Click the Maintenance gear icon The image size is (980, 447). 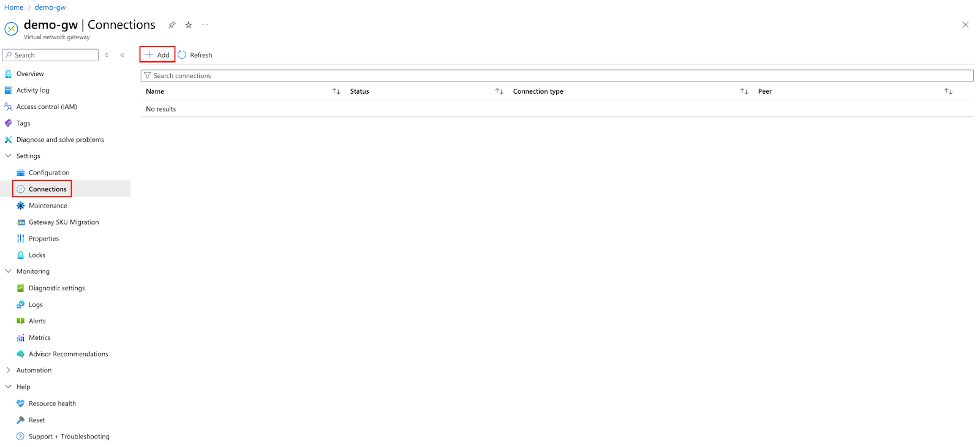21,206
